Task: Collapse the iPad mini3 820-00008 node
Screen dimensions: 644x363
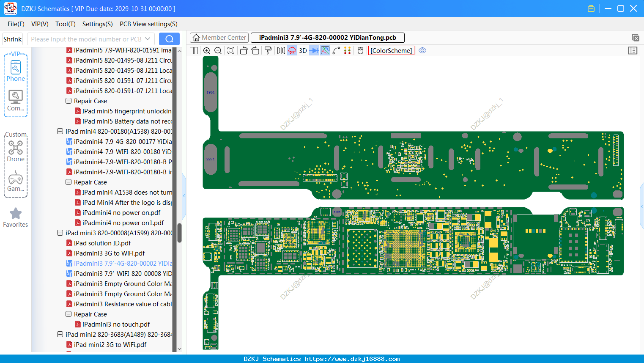Action: 60,233
